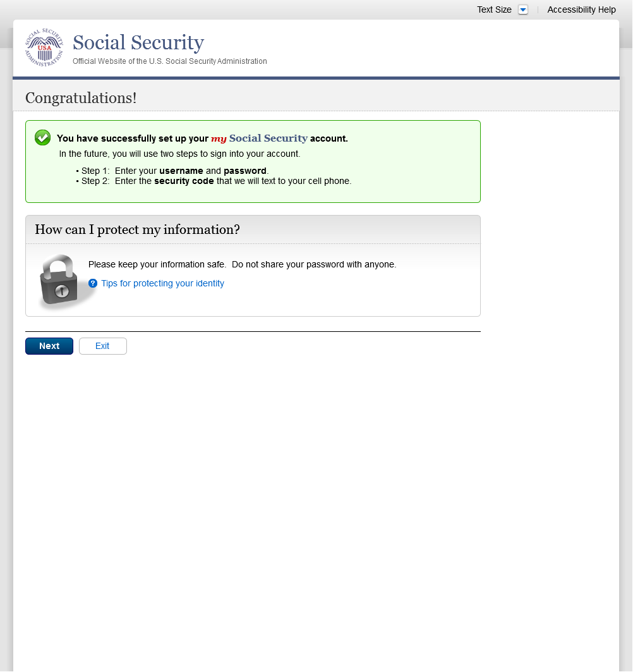The height and width of the screenshot is (672, 633).
Task: Open the Accessibility Help link
Action: pos(581,9)
